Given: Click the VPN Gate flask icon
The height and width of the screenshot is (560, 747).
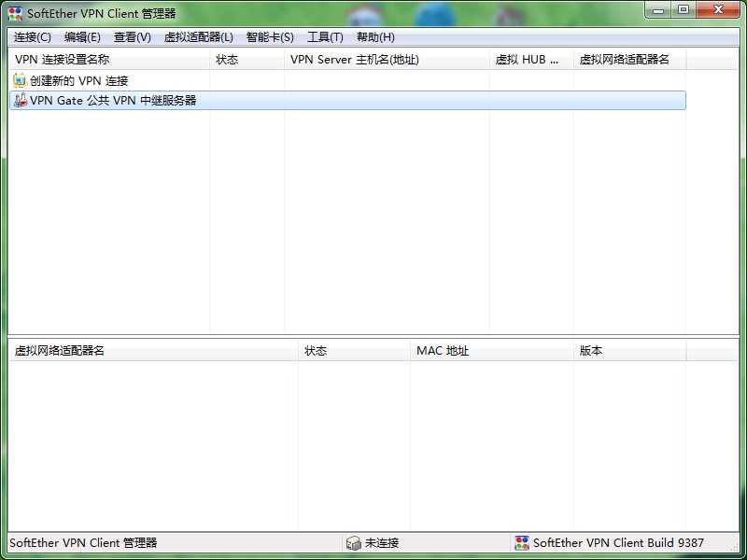Looking at the screenshot, I should [x=20, y=100].
